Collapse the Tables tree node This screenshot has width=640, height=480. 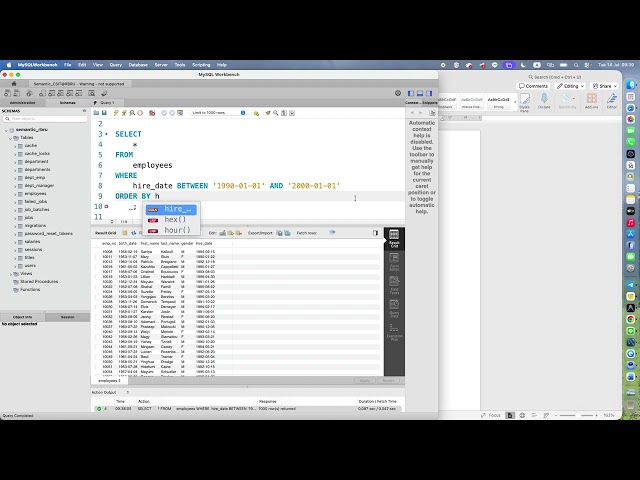[11, 138]
